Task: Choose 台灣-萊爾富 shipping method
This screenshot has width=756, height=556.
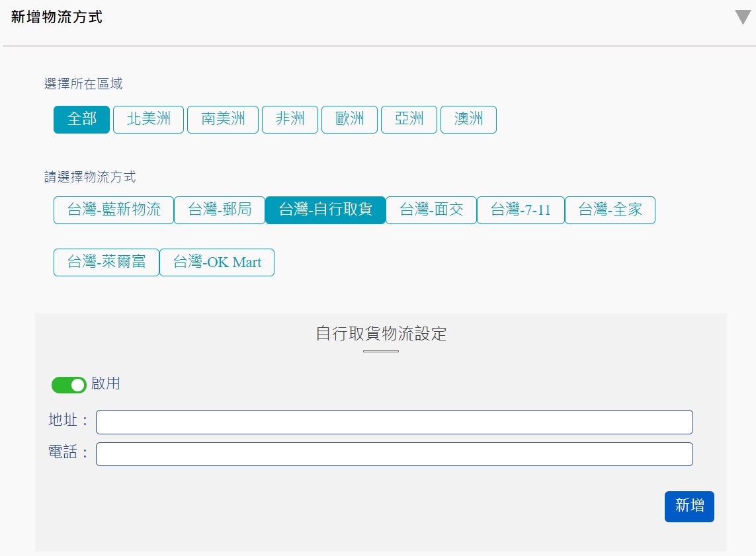Action: pos(106,262)
